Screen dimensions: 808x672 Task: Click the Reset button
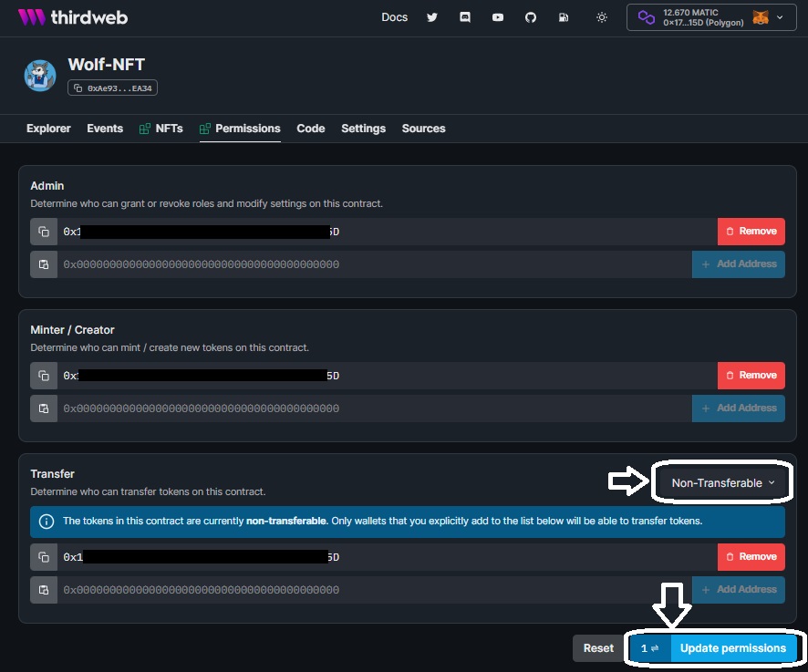click(598, 648)
